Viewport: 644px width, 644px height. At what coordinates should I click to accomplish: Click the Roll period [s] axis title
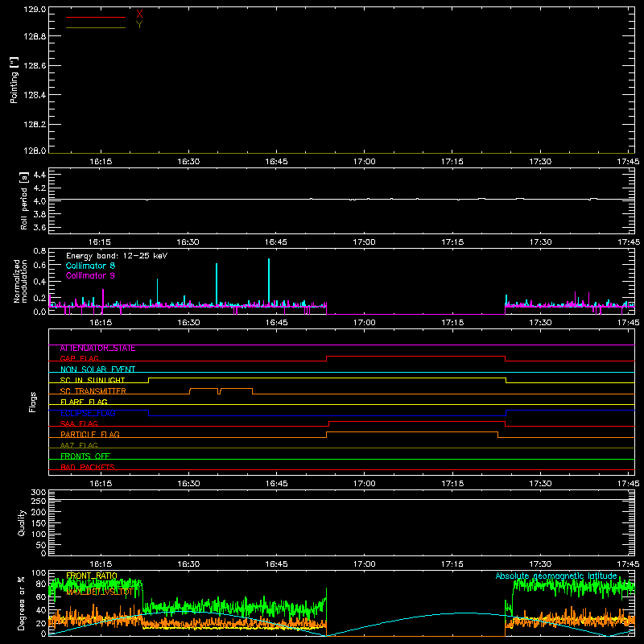pos(24,200)
